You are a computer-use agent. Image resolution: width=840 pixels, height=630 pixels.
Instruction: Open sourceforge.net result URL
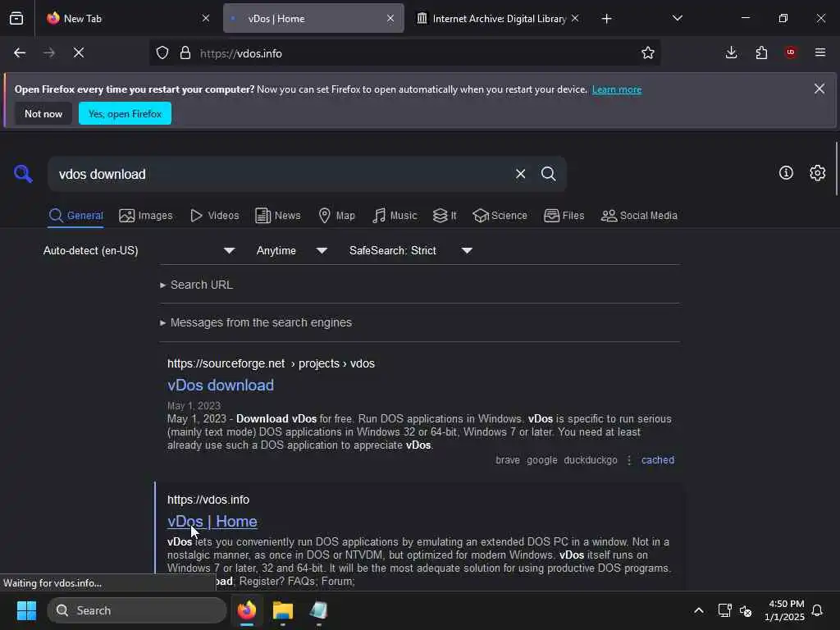[x=271, y=363]
